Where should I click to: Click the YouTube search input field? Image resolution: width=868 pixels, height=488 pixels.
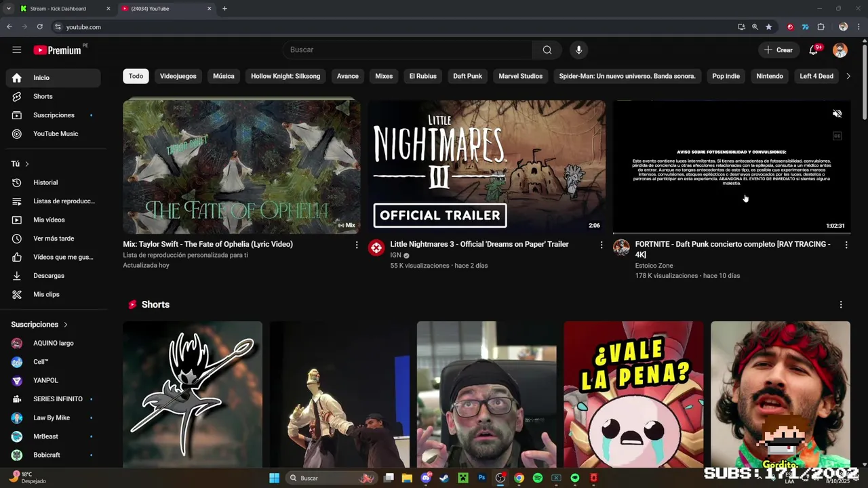408,49
